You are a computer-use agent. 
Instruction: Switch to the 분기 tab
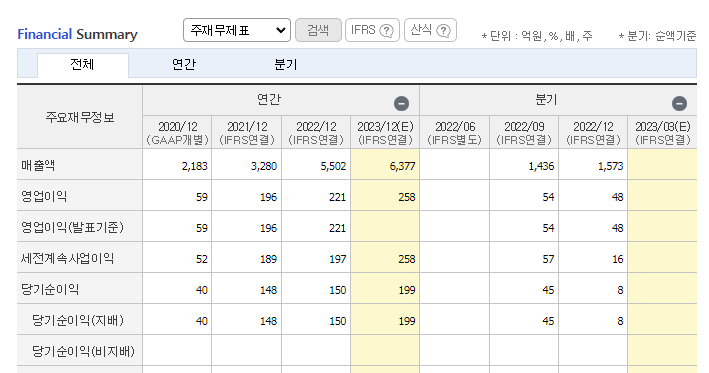[286, 65]
